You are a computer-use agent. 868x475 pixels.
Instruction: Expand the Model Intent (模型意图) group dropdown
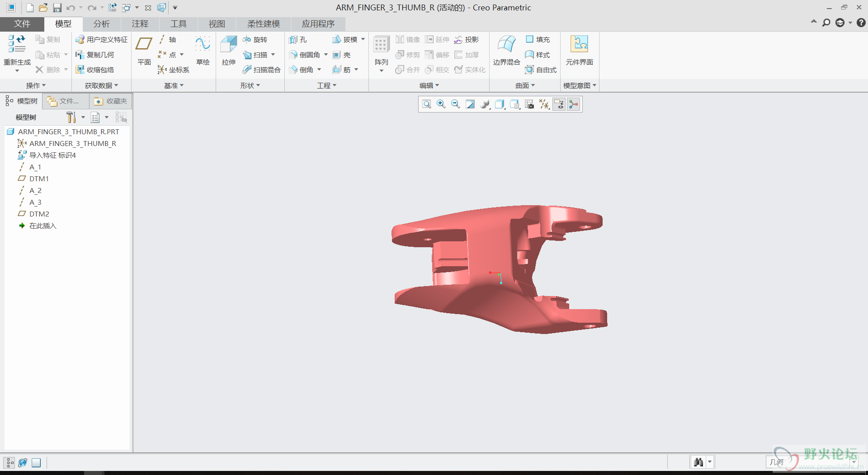[x=580, y=85]
